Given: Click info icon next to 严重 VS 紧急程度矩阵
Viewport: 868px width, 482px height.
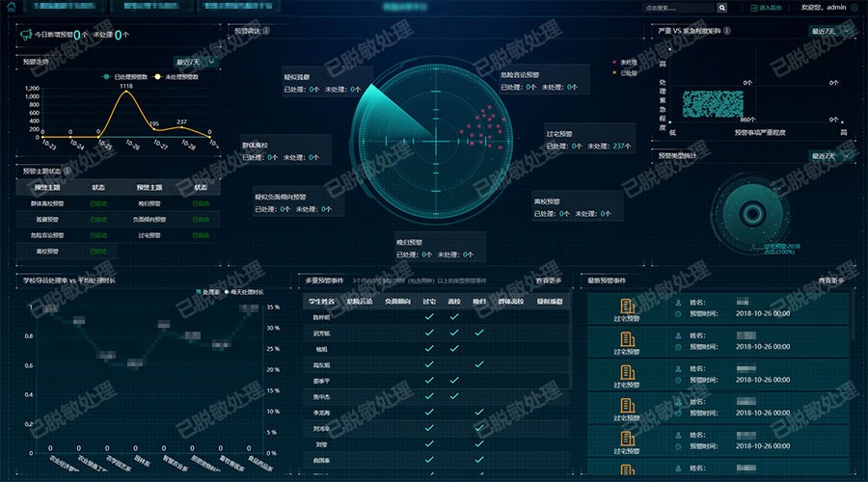Looking at the screenshot, I should [726, 31].
